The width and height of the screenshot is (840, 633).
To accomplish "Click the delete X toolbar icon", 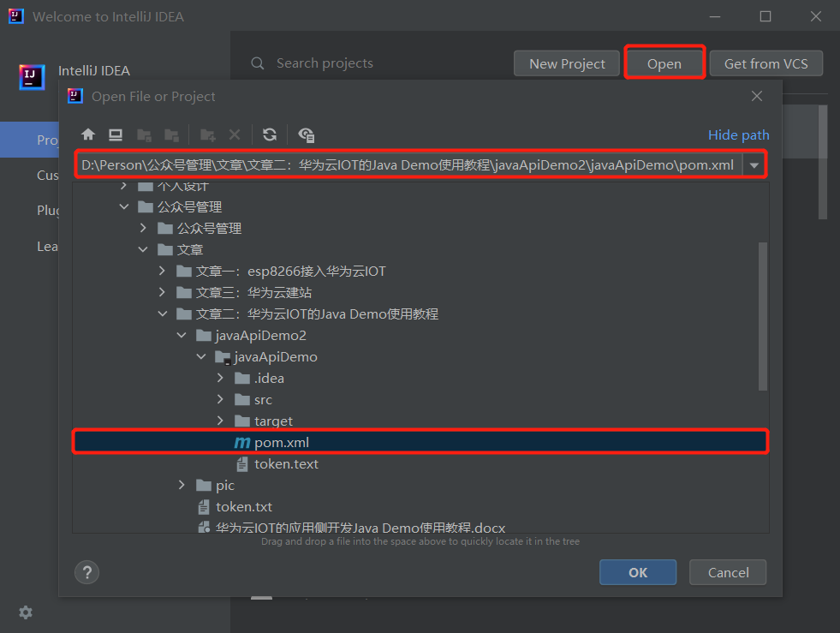I will pyautogui.click(x=235, y=134).
